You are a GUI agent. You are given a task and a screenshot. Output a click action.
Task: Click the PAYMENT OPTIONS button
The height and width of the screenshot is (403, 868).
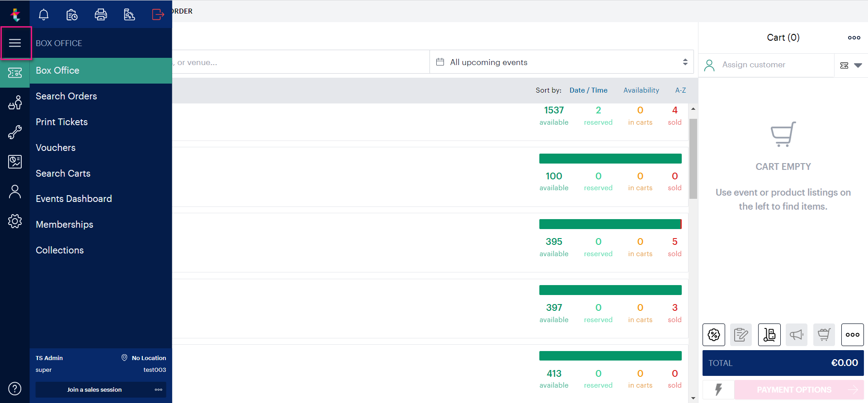799,389
